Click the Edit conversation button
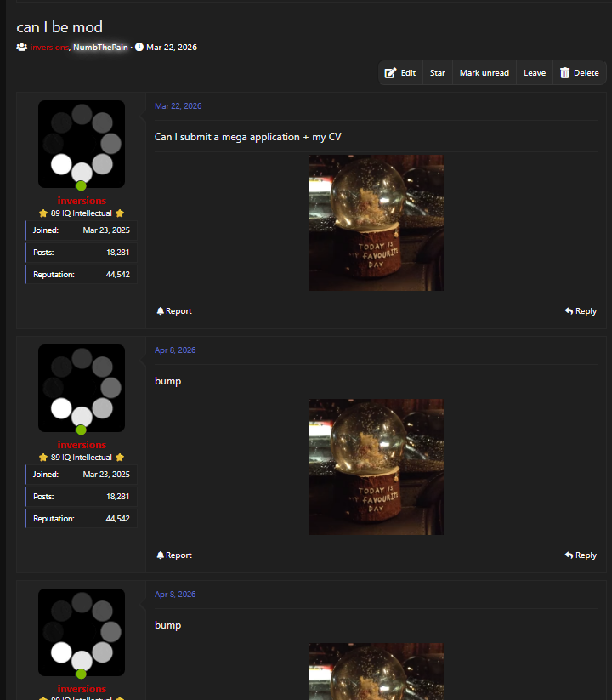 pos(400,73)
